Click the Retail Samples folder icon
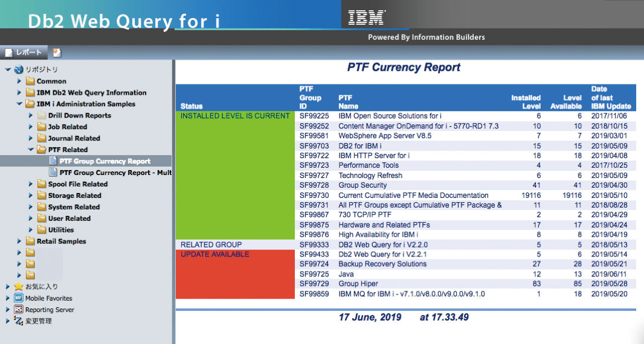 click(x=30, y=241)
